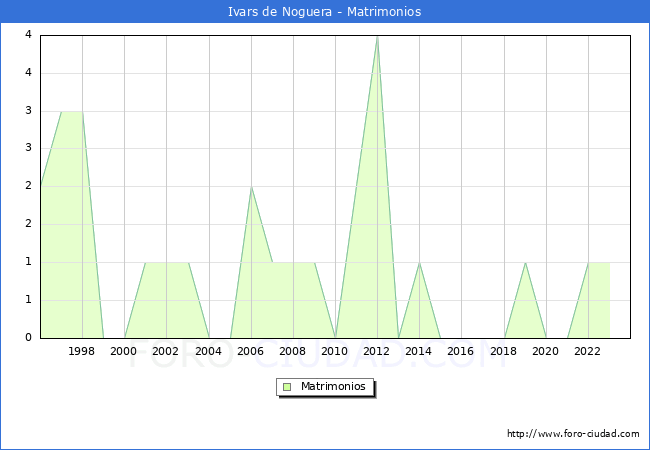Screen dimensions: 650x450
Task: Select the 1998 x-axis label
Action: pos(81,351)
